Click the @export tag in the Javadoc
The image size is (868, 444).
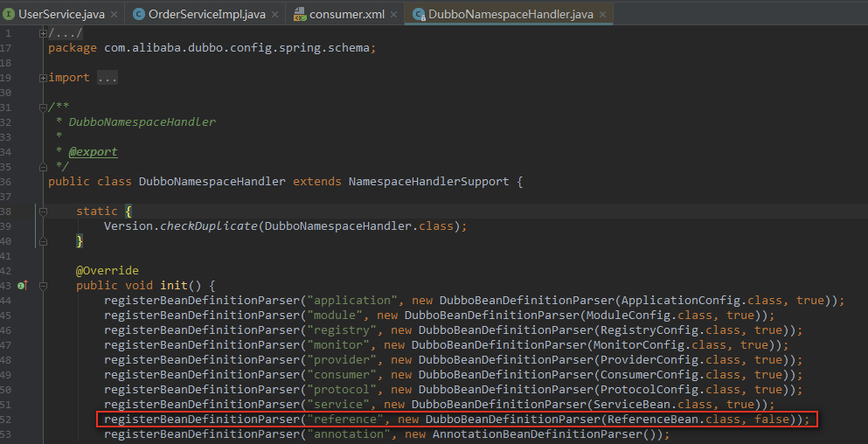[93, 152]
